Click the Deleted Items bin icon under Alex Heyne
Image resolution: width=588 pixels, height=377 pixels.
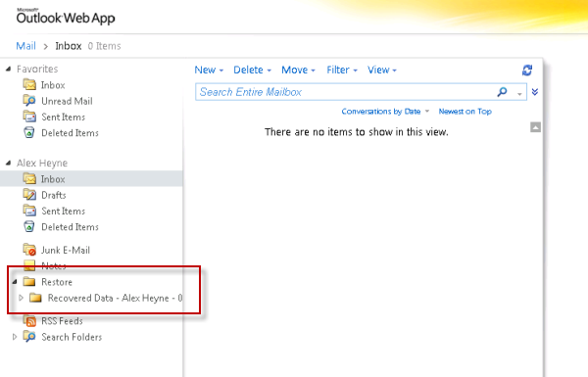pyautogui.click(x=29, y=226)
